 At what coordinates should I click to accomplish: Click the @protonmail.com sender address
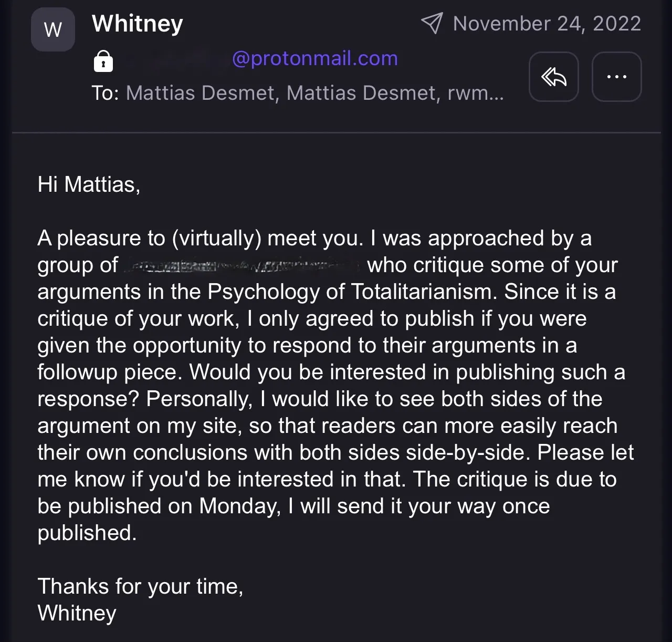[x=314, y=58]
